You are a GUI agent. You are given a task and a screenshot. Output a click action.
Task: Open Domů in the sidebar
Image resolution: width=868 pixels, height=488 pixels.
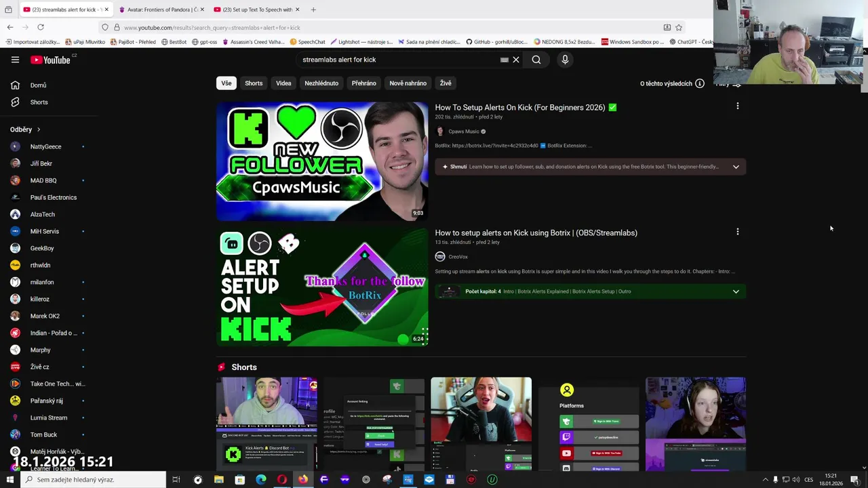click(39, 85)
